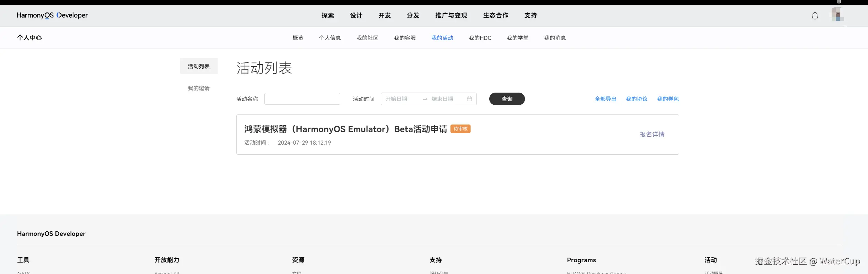
Task: Open 报名详情 for the Emulator activity
Action: [652, 134]
